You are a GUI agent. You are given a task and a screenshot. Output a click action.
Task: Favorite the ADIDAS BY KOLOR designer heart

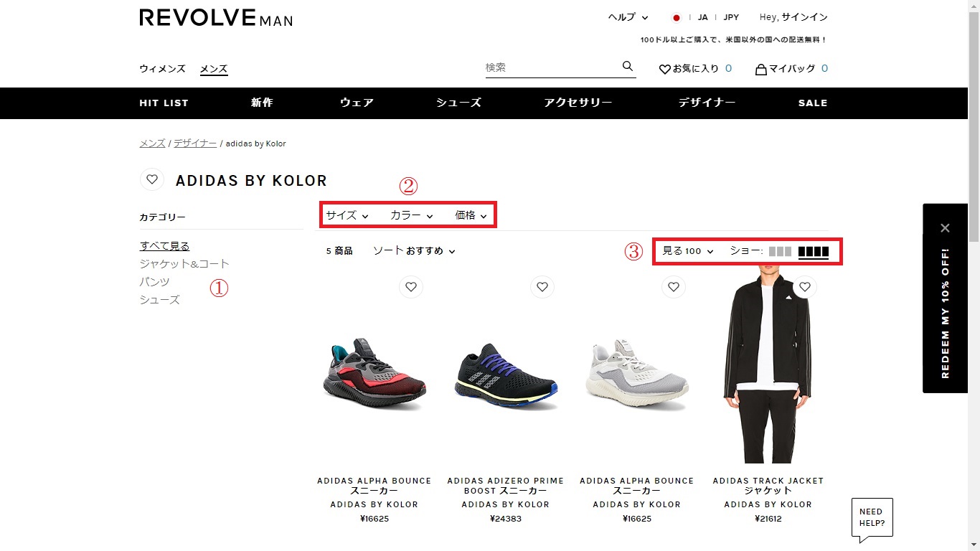pos(152,179)
